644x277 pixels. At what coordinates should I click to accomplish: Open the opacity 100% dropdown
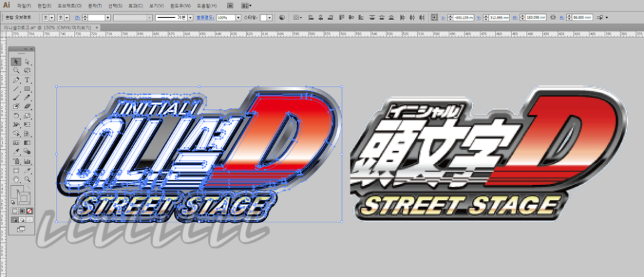(238, 18)
